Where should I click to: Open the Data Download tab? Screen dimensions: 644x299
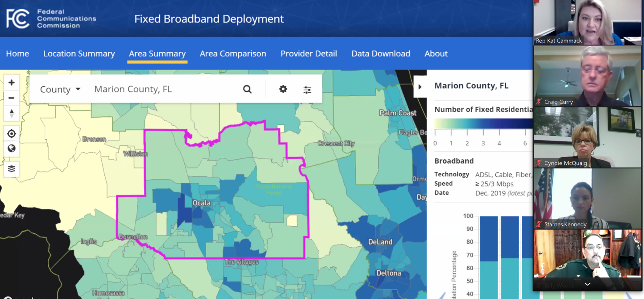381,54
